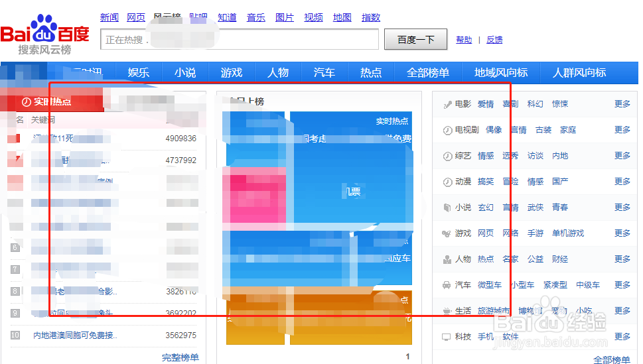This screenshot has width=643, height=364.
Task: Open the 视频 top link
Action: [x=313, y=17]
